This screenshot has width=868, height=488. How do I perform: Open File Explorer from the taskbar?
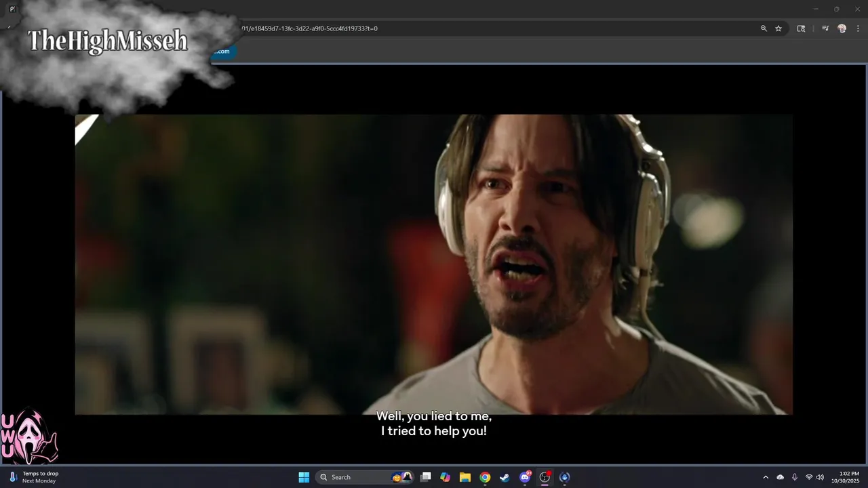(465, 477)
